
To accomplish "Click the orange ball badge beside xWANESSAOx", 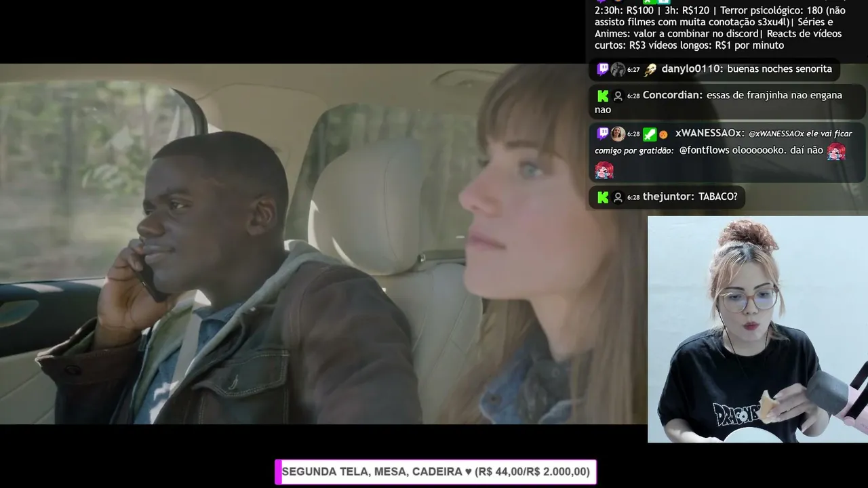I will pos(663,134).
